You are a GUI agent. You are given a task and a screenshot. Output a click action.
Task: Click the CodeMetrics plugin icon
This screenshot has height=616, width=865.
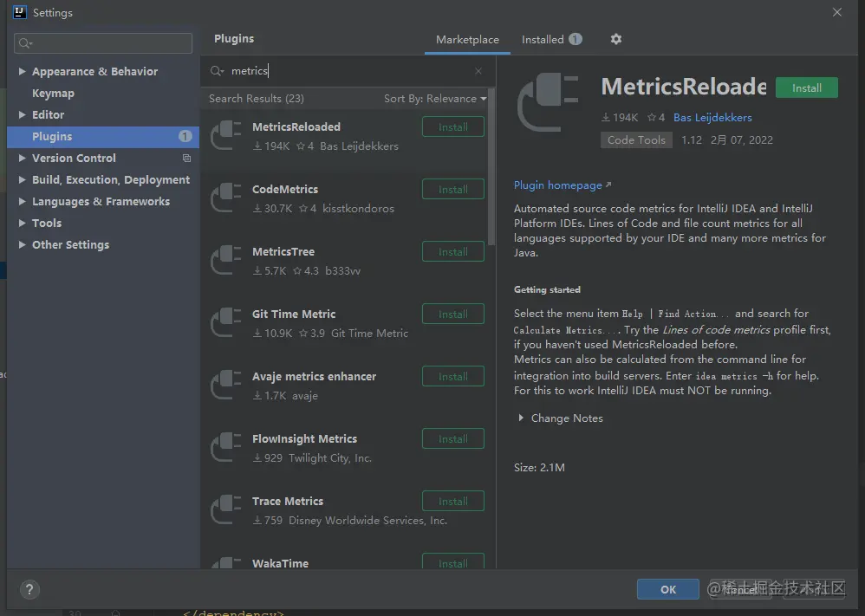(x=226, y=198)
